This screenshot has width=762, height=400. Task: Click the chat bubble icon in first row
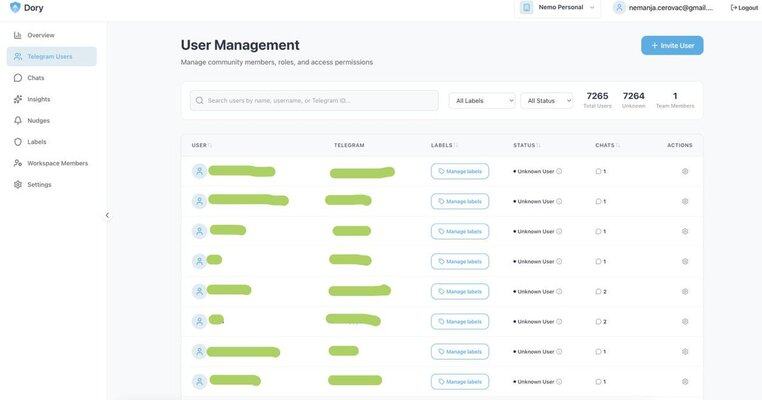pos(598,171)
